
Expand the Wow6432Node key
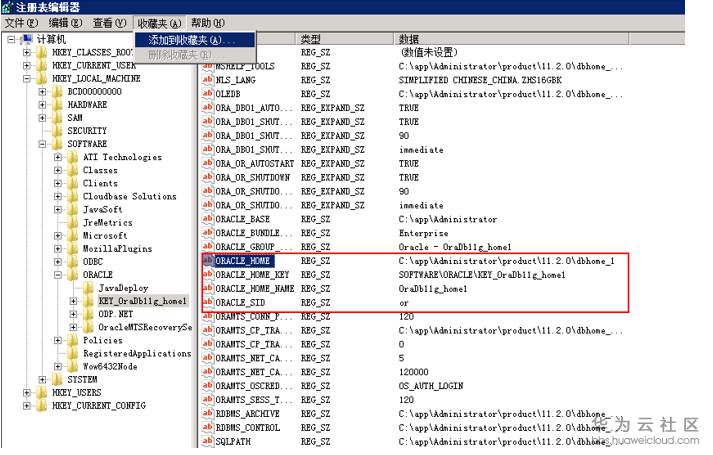point(58,366)
